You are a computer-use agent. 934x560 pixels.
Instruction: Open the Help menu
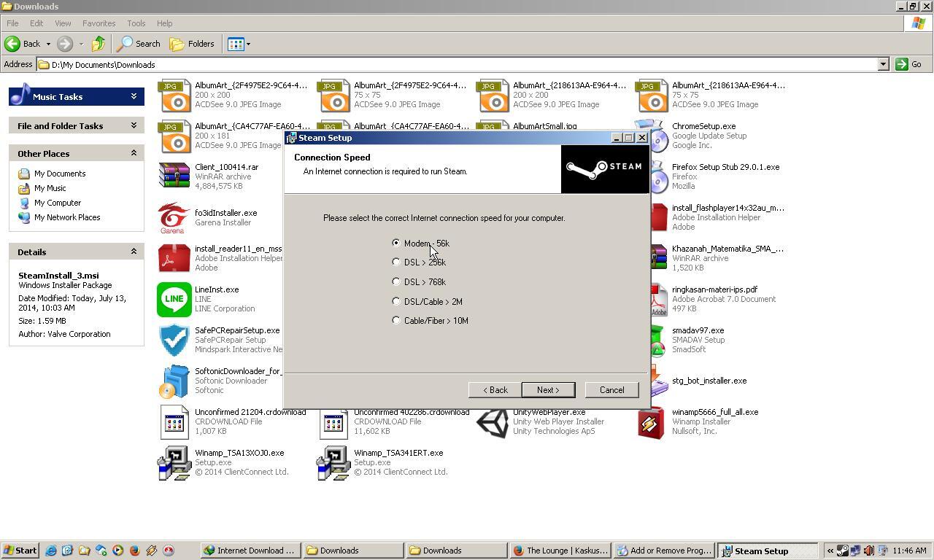tap(164, 23)
